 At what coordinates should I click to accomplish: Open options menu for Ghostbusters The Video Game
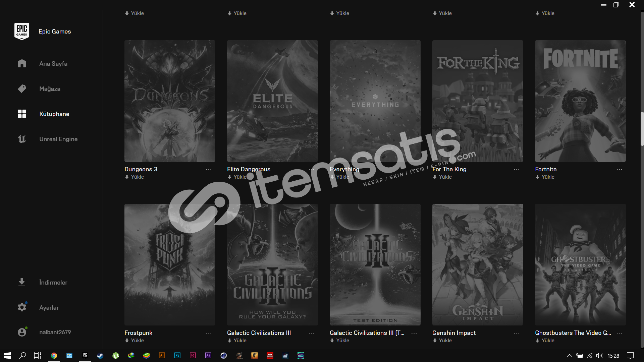pos(619,333)
